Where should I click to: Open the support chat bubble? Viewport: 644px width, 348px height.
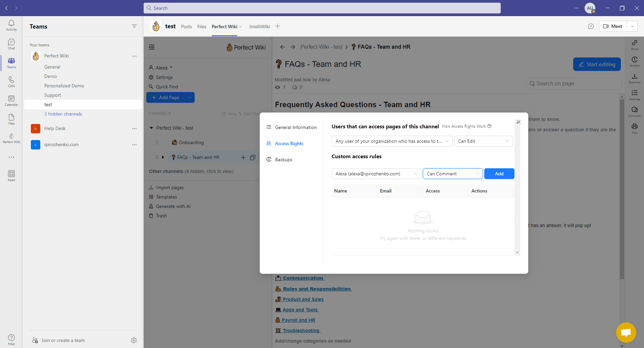click(626, 333)
